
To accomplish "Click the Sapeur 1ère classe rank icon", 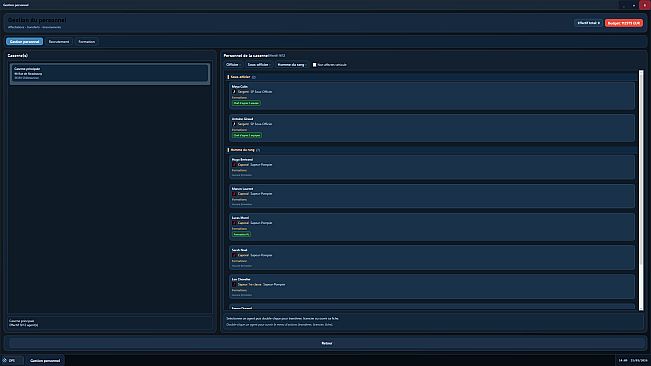I will 234,285.
